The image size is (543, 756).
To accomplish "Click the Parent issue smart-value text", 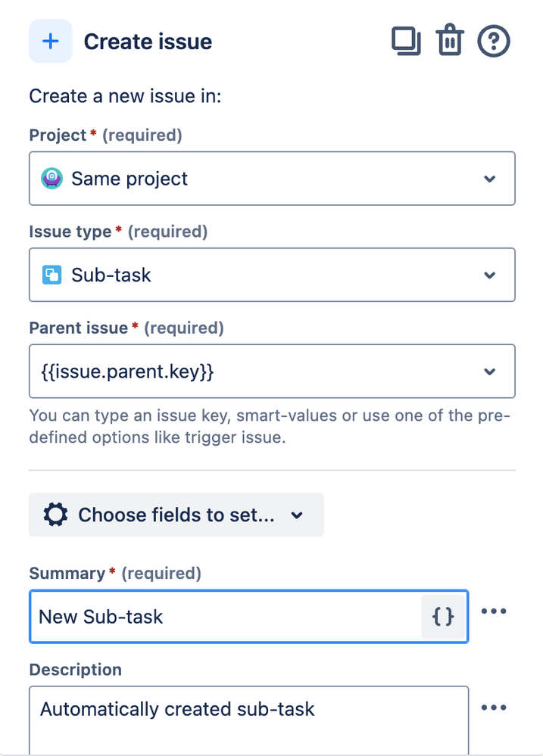I will [x=126, y=372].
